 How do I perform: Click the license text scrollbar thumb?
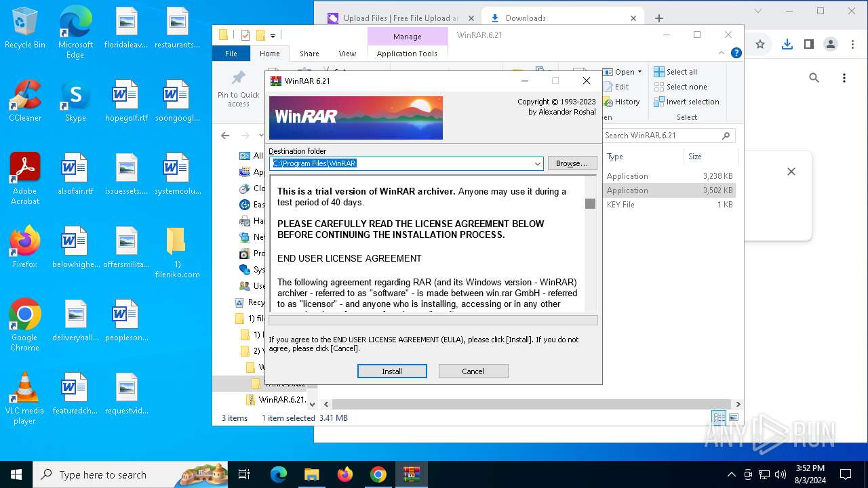tap(590, 203)
